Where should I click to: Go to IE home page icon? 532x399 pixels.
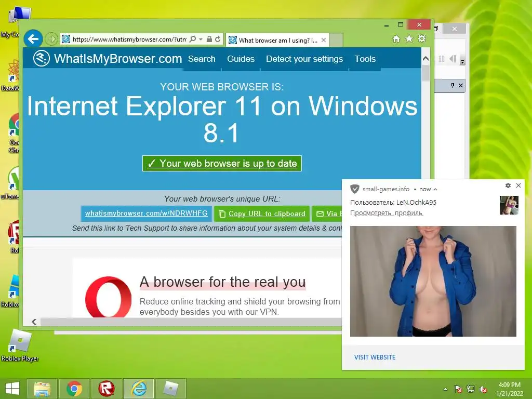coord(396,39)
